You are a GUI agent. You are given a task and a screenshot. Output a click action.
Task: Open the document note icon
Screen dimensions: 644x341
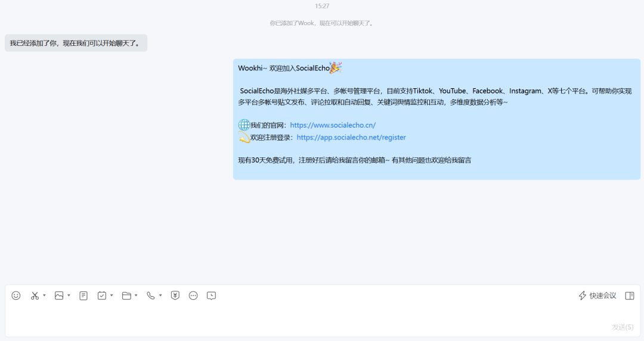(x=83, y=296)
